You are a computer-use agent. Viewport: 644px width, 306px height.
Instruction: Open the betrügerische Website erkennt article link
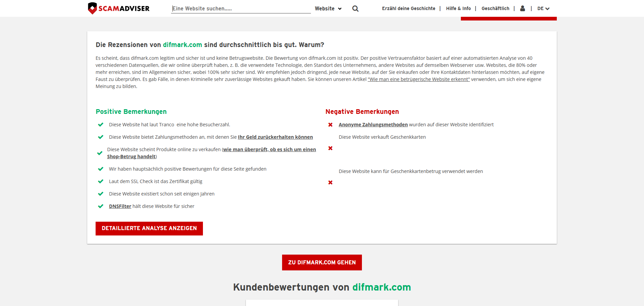tap(418, 79)
